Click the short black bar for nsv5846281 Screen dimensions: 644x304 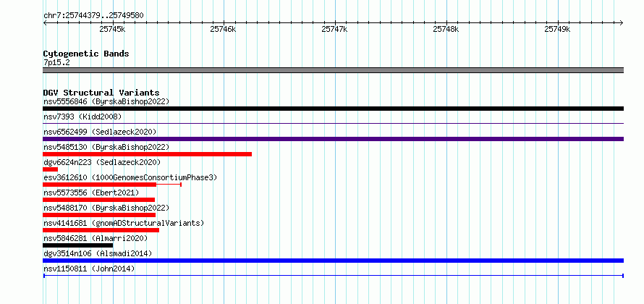pos(77,245)
